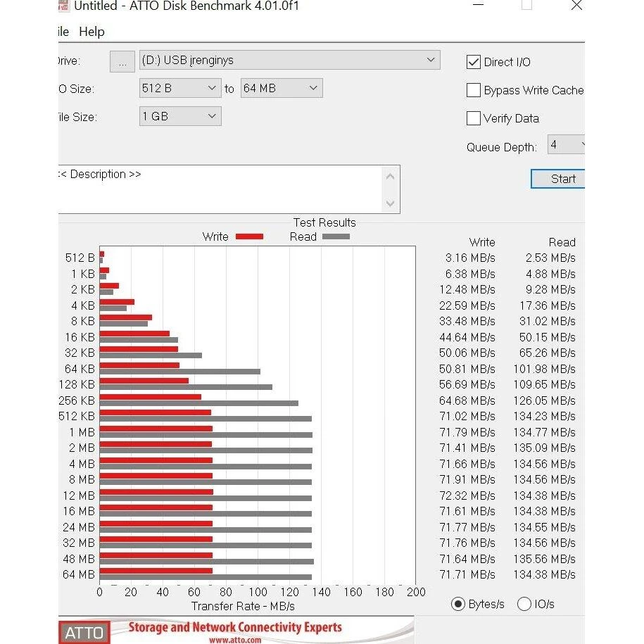Open the Queue Depth dropdown showing 4
Image resolution: width=644 pixels, height=644 pixels.
[x=566, y=144]
